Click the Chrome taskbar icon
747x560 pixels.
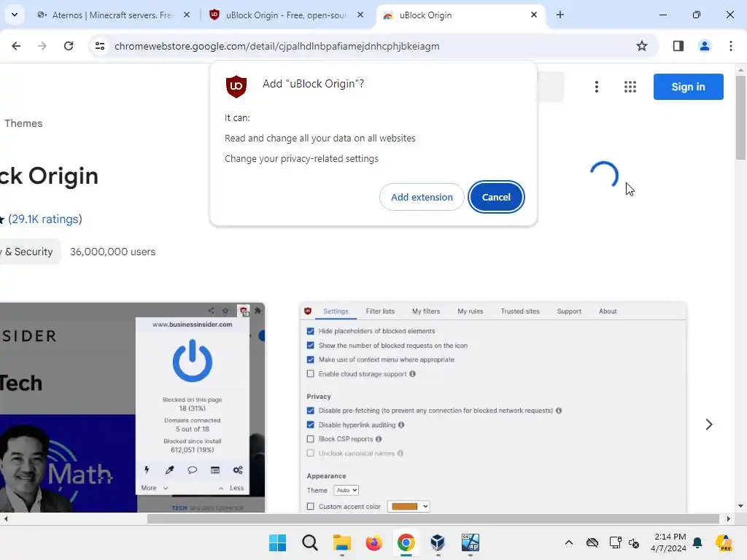tap(406, 542)
